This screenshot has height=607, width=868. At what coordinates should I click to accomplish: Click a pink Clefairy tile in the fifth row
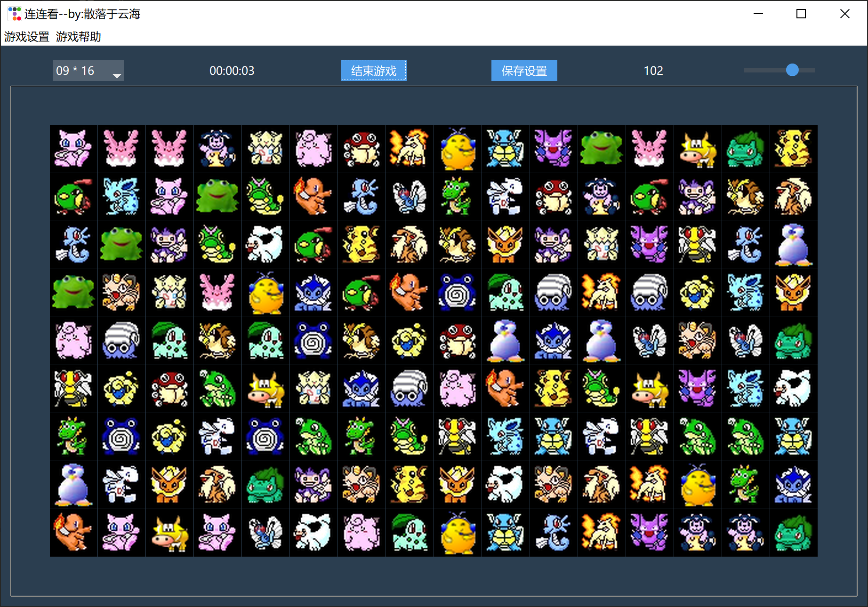coord(73,341)
